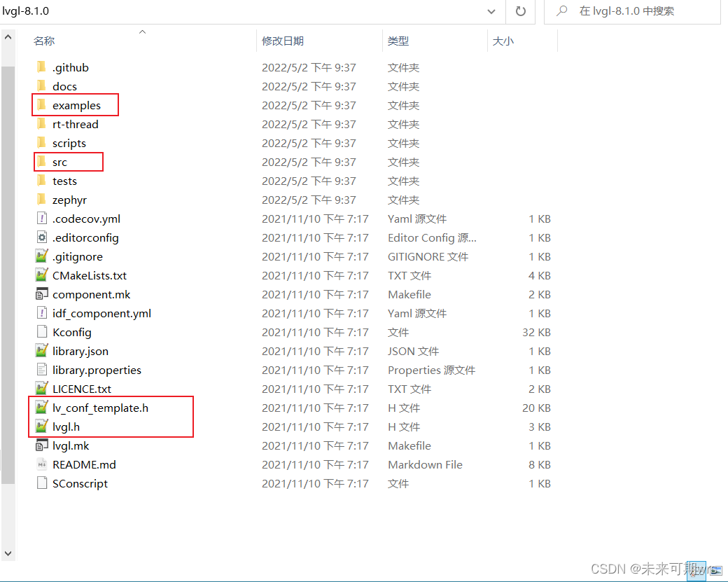Click the tests folder icon
The image size is (728, 582).
pos(41,181)
